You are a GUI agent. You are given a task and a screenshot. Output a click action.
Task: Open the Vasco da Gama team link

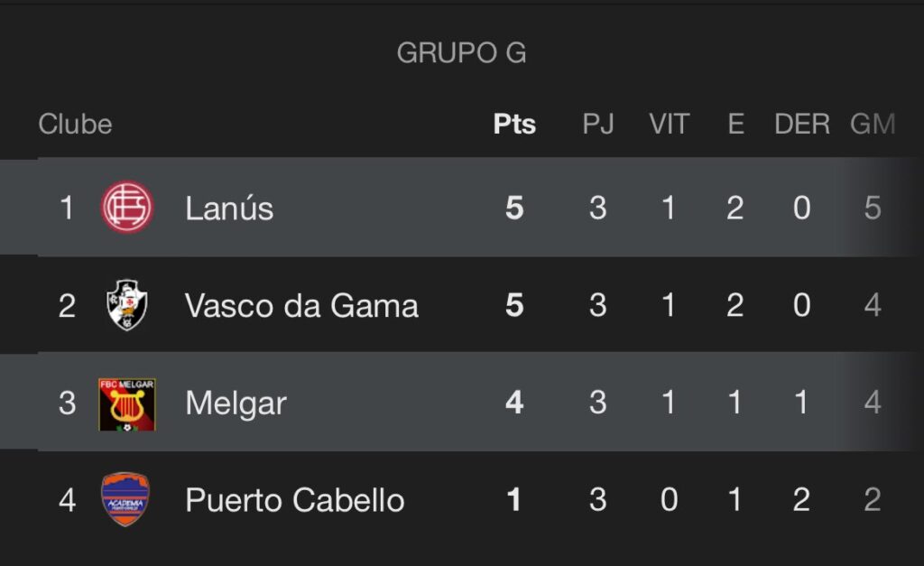coord(301,305)
